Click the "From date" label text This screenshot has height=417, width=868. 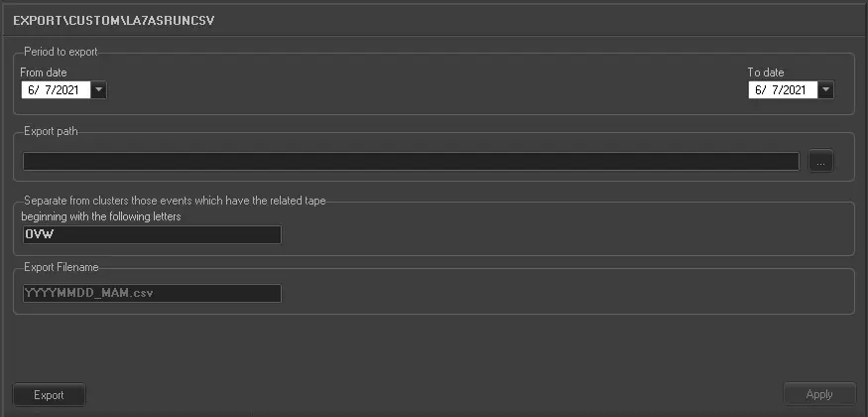[45, 72]
